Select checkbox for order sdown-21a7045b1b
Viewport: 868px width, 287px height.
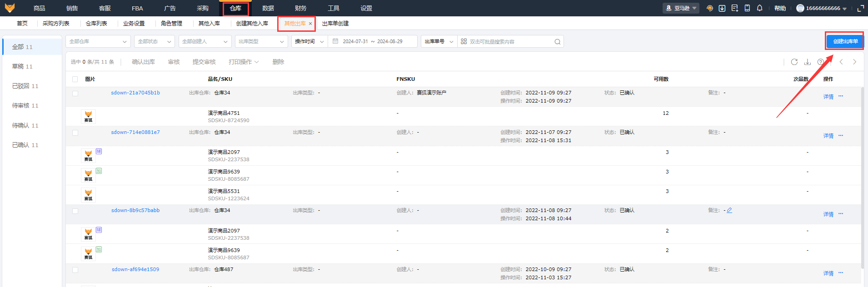pyautogui.click(x=75, y=94)
